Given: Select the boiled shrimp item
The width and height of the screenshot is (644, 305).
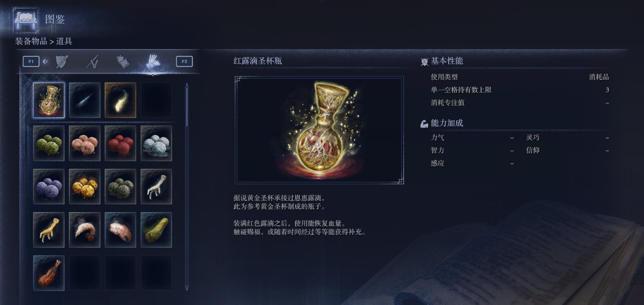Looking at the screenshot, I should point(85,230).
